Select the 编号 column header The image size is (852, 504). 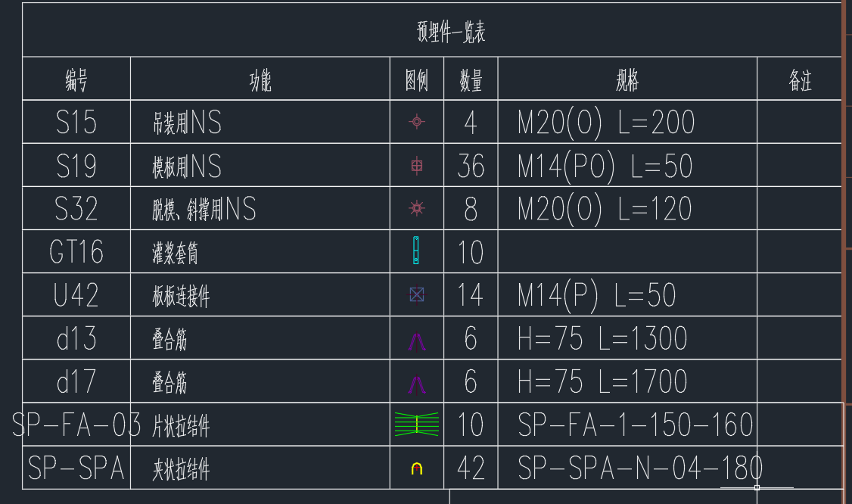(76, 80)
